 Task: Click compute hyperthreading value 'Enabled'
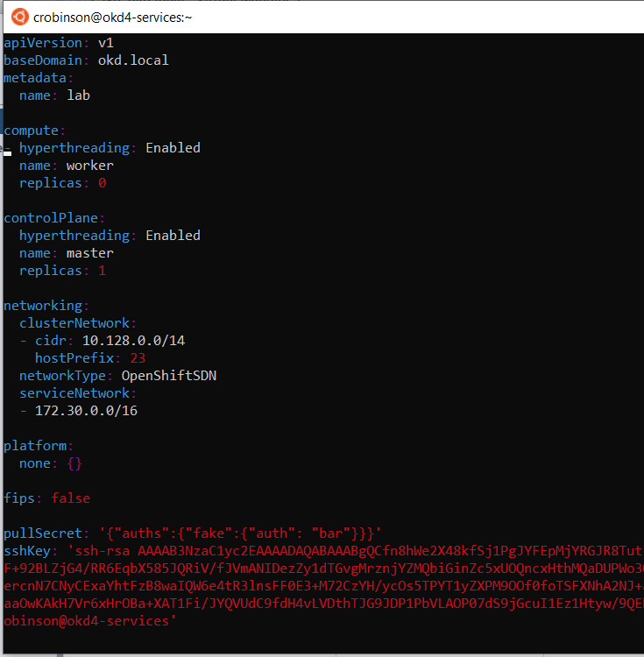point(173,148)
